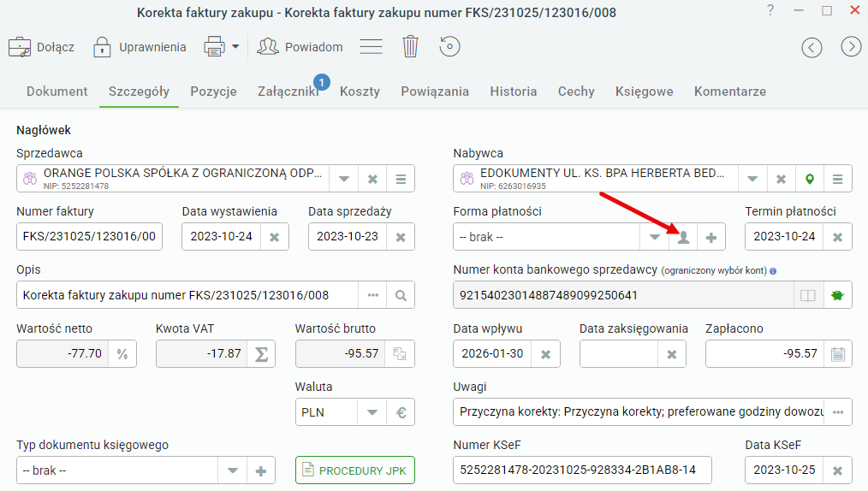
Task: Expand the Waluta PLN dropdown
Action: [x=372, y=412]
